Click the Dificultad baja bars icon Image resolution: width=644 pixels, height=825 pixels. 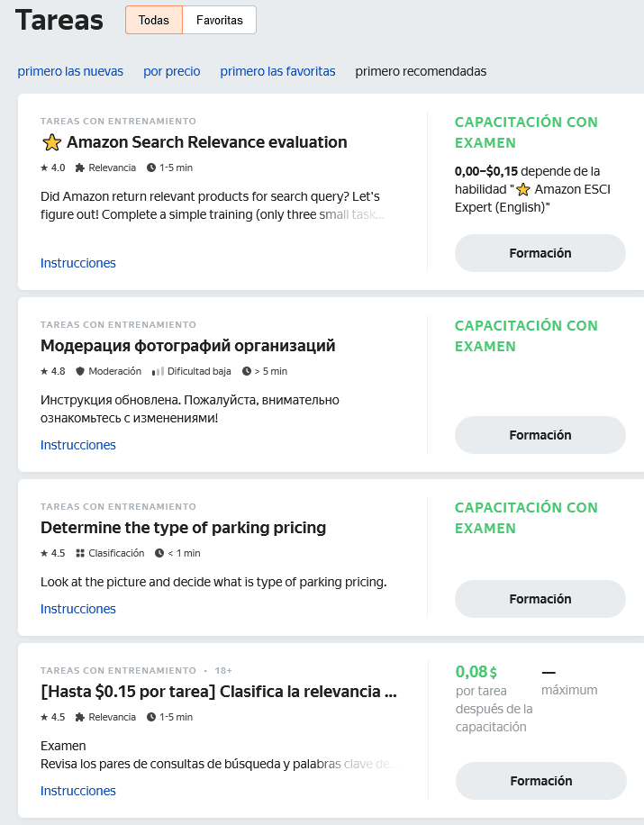click(158, 371)
